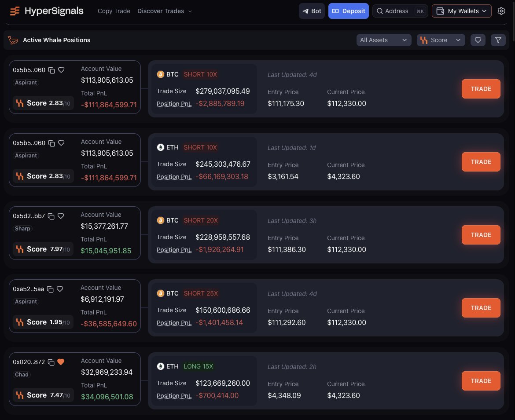Image resolution: width=515 pixels, height=420 pixels.
Task: Click TRADE for ETH SHORT 10X position
Action: 481,162
